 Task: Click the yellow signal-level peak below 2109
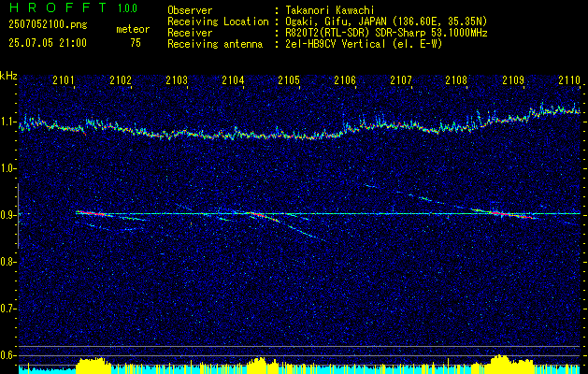tap(511, 365)
